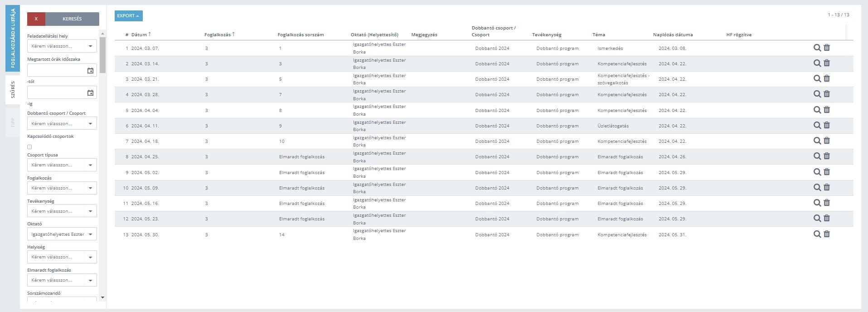Clear filters with red X button
The height and width of the screenshot is (312, 868).
click(36, 19)
